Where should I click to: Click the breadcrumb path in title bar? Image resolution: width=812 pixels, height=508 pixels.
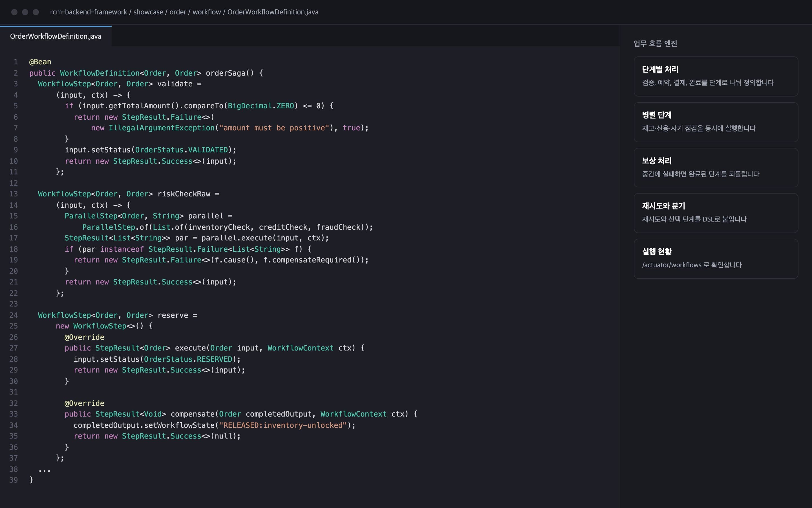tap(184, 12)
